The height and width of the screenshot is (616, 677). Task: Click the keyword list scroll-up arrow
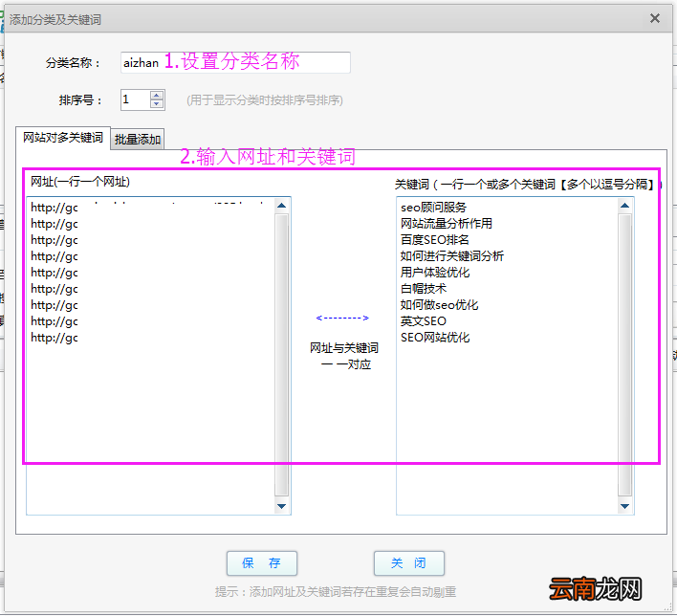pos(624,206)
